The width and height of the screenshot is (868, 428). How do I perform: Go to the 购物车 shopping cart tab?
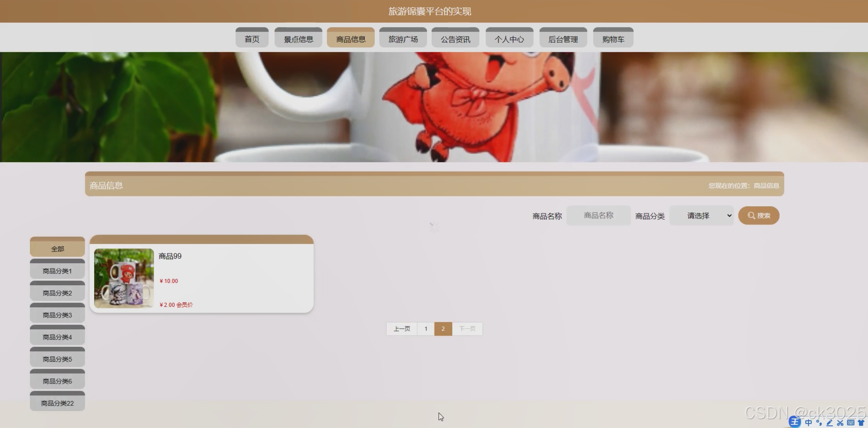point(613,39)
